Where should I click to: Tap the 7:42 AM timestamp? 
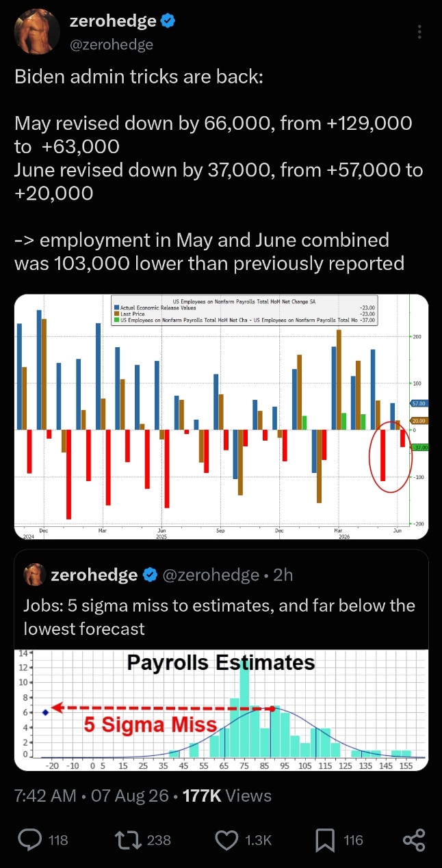[x=44, y=796]
